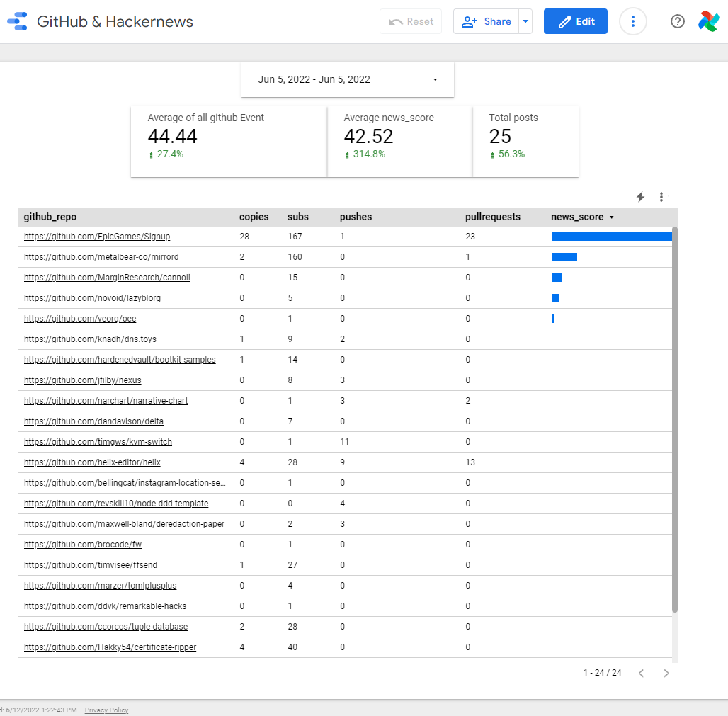Open the Help icon
The height and width of the screenshot is (716, 728).
(x=678, y=21)
